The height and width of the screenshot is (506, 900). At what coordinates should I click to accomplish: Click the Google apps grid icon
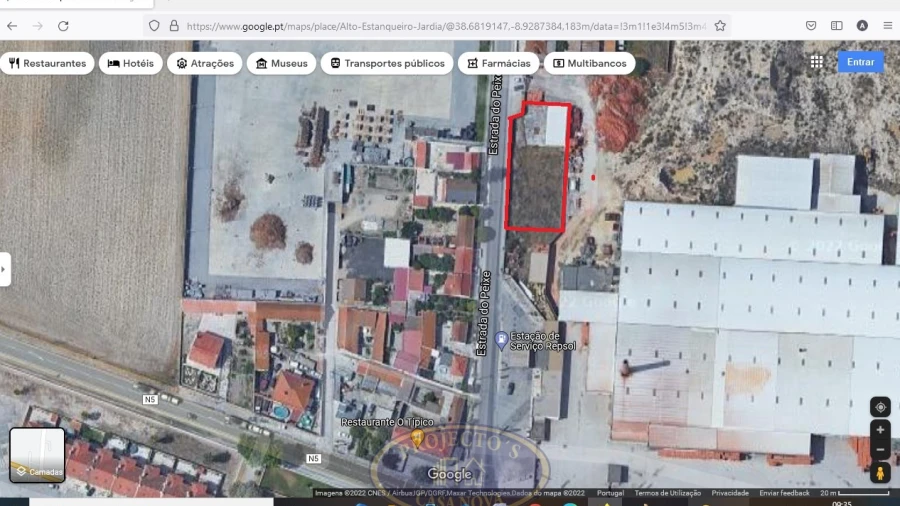coord(817,62)
